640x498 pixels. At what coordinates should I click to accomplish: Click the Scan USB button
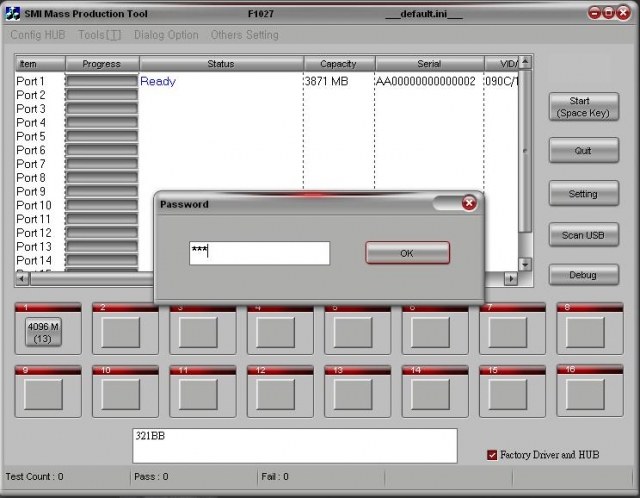584,235
